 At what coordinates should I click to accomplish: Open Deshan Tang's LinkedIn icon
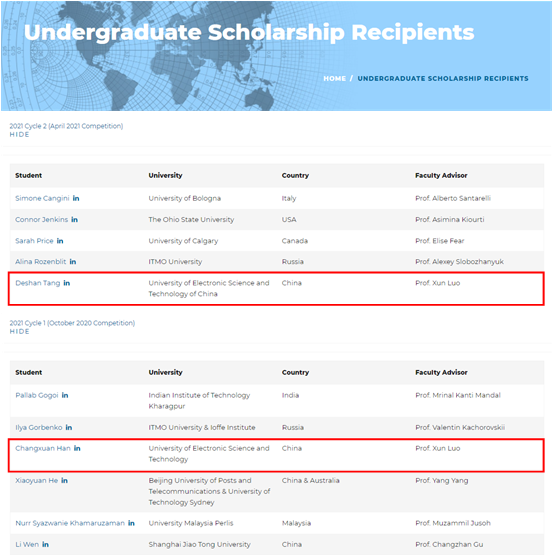point(67,283)
